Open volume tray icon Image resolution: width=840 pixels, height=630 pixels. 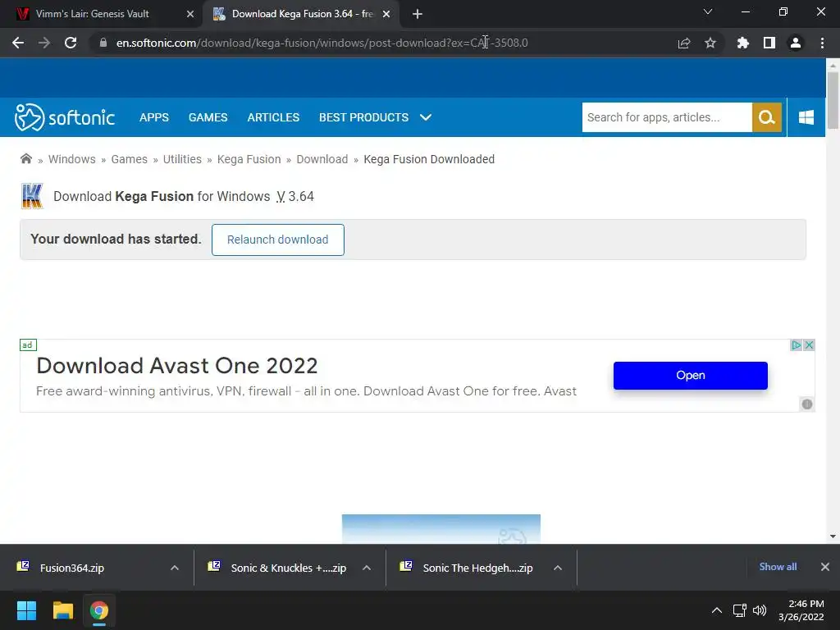760,610
